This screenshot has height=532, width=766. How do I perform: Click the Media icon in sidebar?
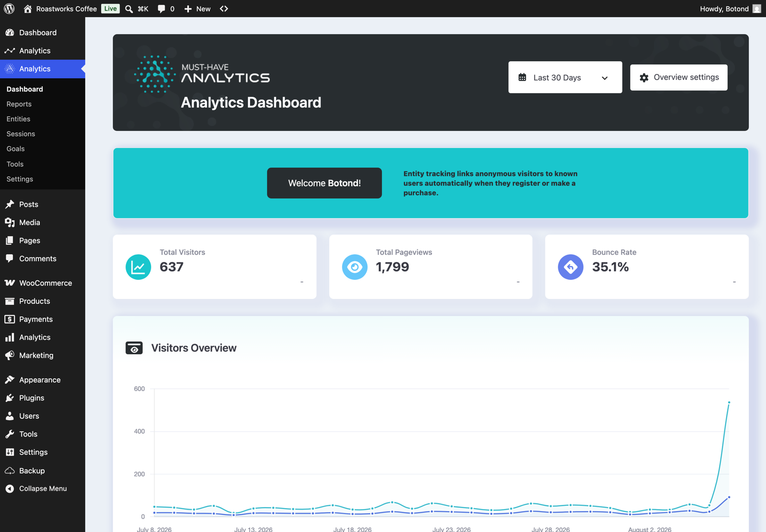click(x=10, y=222)
